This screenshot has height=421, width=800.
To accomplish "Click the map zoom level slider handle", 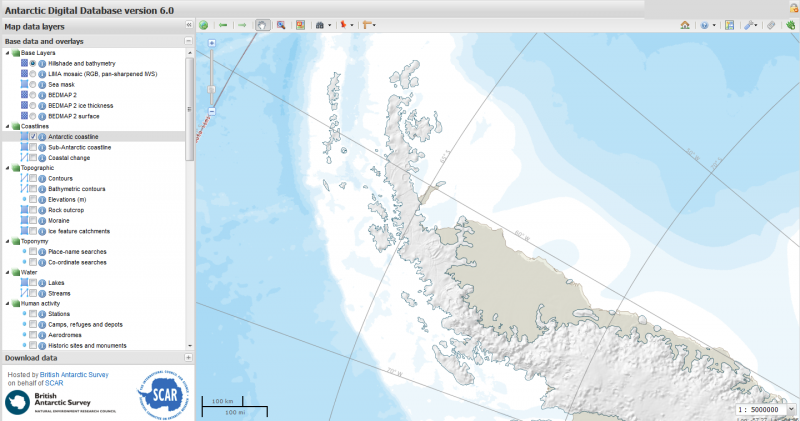I will point(212,89).
